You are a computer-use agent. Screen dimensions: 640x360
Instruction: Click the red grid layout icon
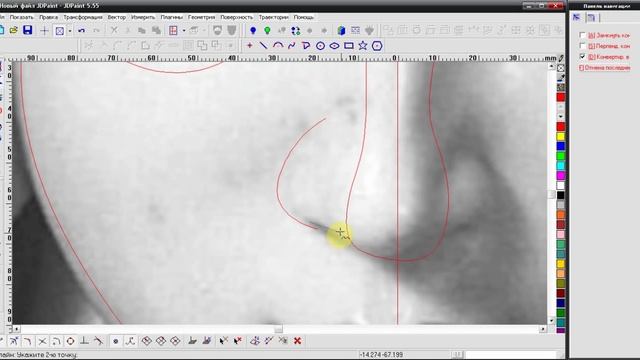point(173,31)
